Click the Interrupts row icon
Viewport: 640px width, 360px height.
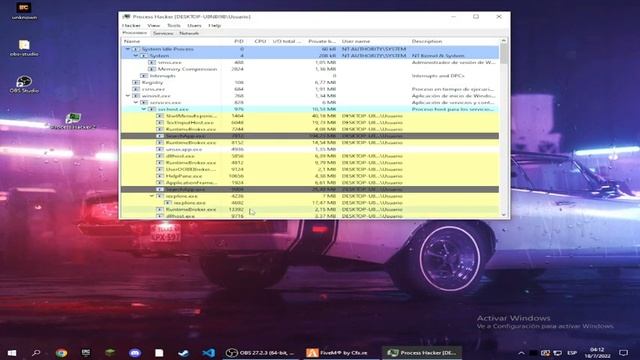[144, 76]
